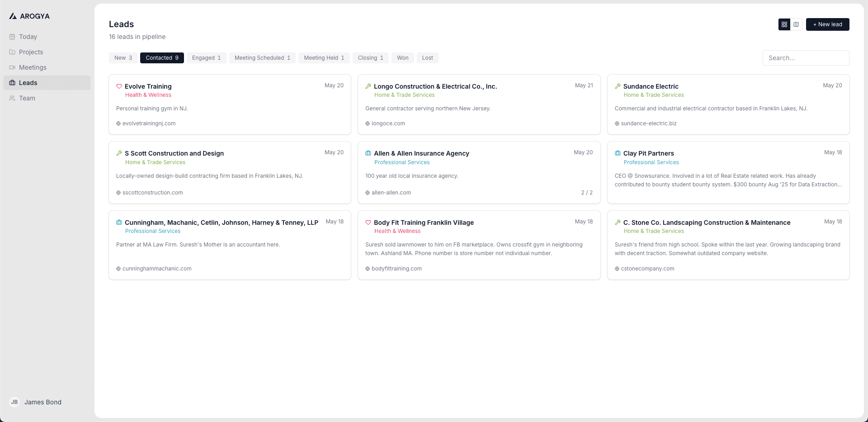Click the Arogya logo icon
The height and width of the screenshot is (422, 868).
point(13,16)
